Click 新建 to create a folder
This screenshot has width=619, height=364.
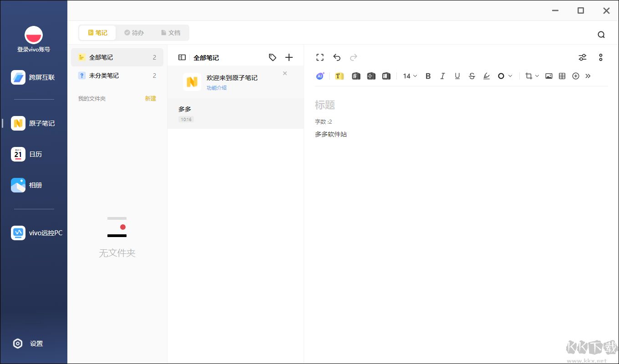coord(150,98)
